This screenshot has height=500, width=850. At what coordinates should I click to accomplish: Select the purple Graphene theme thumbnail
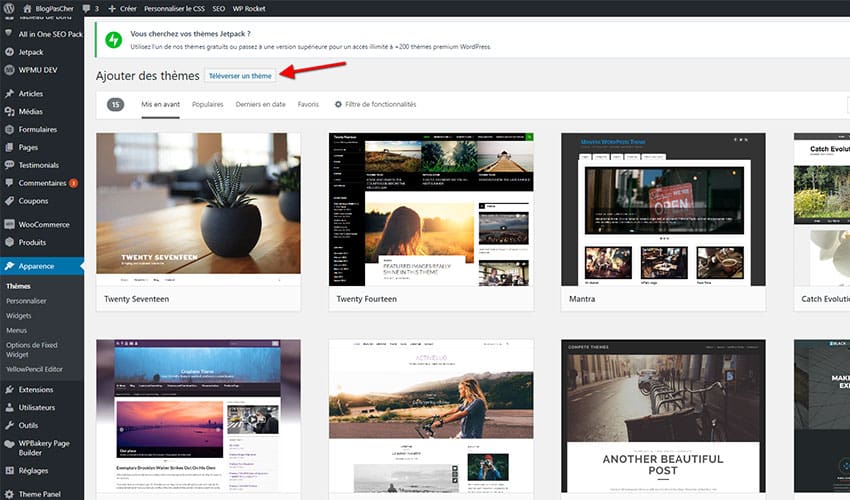coord(198,416)
